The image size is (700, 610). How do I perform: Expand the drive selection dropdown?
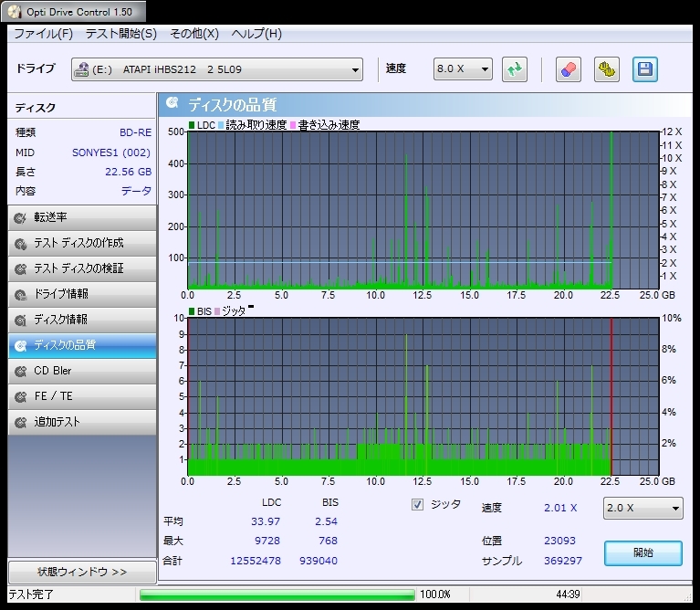355,69
